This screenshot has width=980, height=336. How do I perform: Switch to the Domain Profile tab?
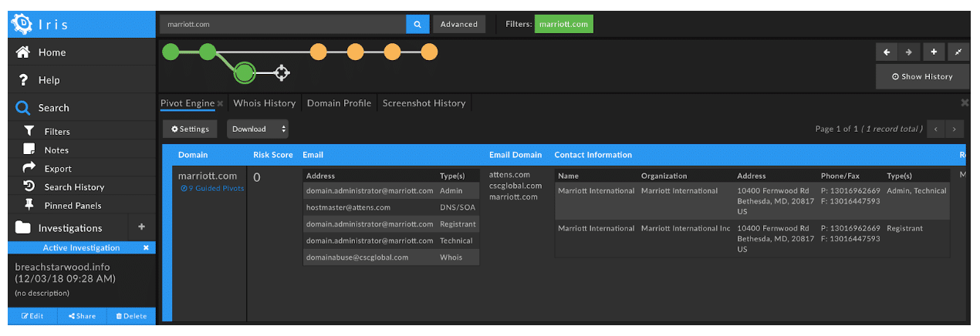[x=339, y=103]
